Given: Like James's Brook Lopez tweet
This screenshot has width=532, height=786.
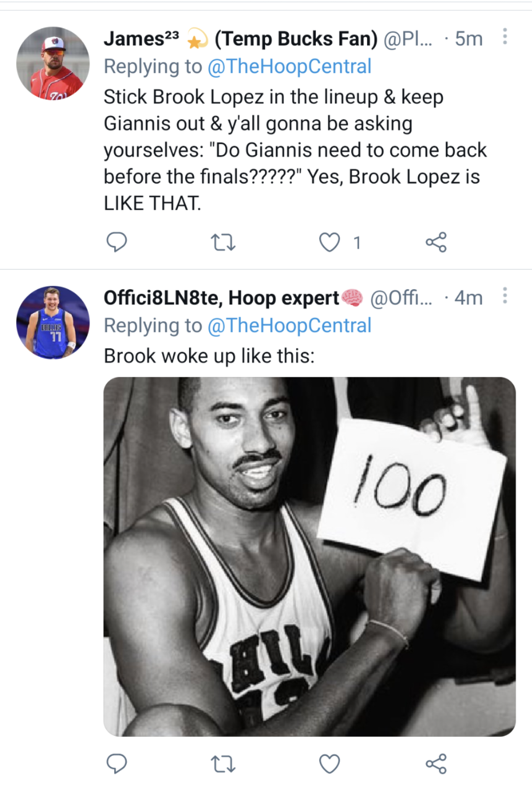Looking at the screenshot, I should click(x=329, y=243).
